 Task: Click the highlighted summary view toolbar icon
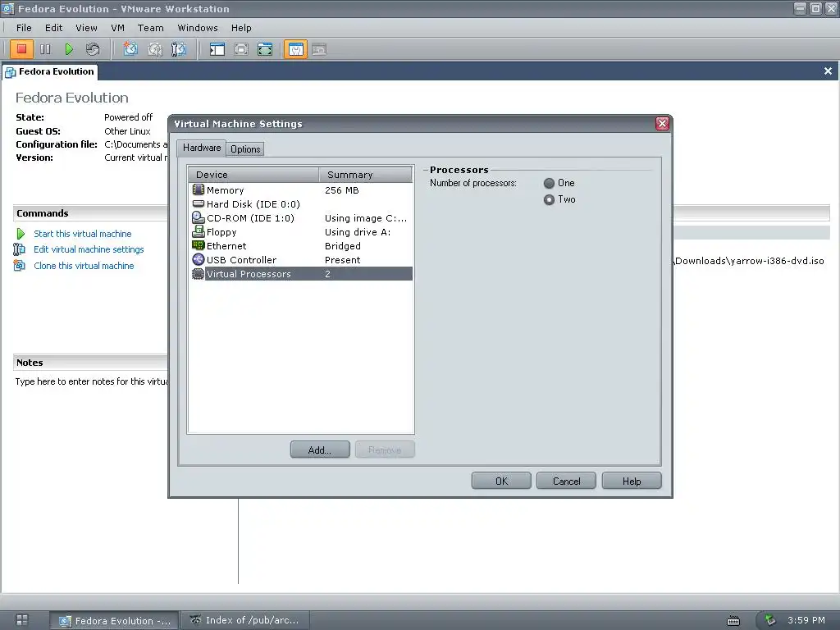click(295, 49)
